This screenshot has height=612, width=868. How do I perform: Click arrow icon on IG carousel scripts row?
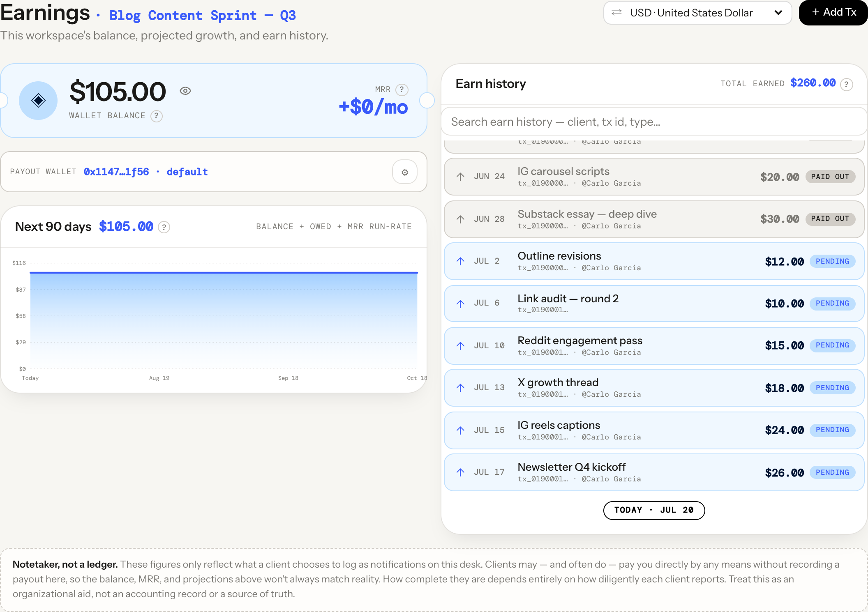click(x=460, y=177)
